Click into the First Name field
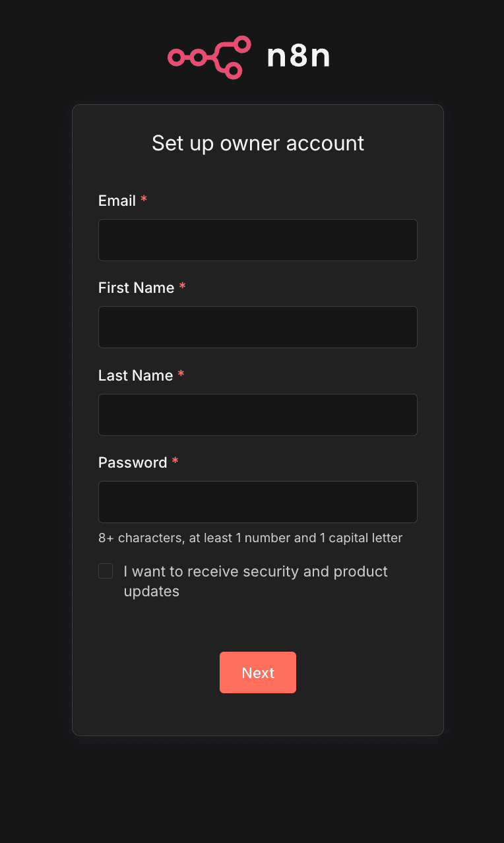504x843 pixels. point(258,327)
